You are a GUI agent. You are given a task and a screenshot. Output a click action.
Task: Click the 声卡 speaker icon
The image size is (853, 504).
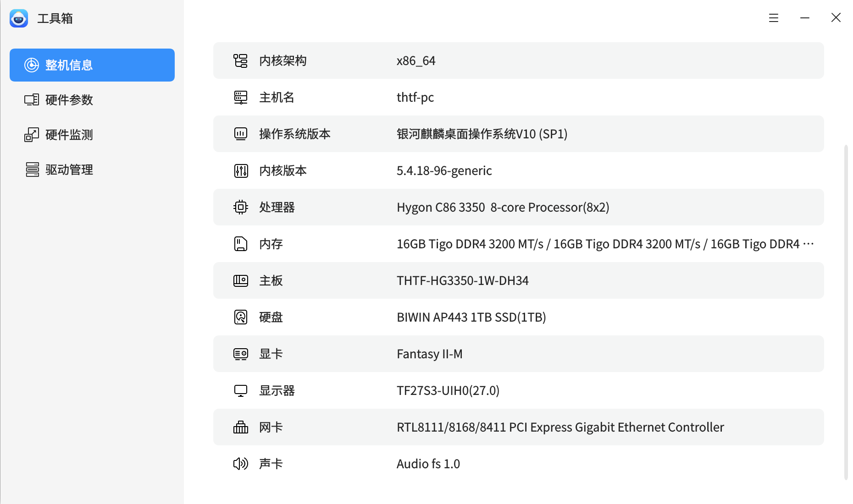240,464
